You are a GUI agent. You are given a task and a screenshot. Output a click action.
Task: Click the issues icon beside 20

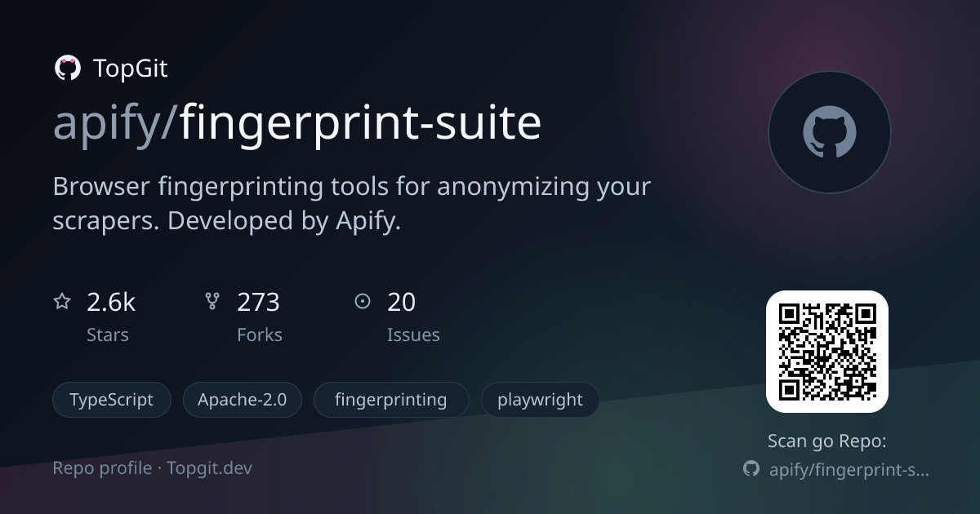click(363, 302)
